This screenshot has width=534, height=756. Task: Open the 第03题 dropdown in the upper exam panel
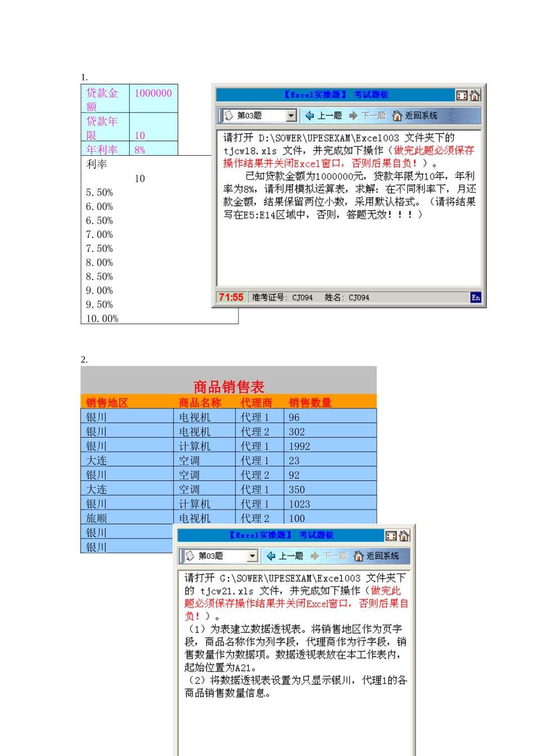coord(291,116)
